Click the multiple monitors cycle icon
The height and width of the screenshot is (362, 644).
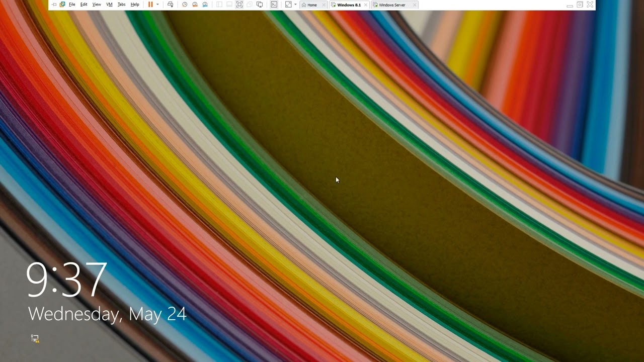coord(260,5)
